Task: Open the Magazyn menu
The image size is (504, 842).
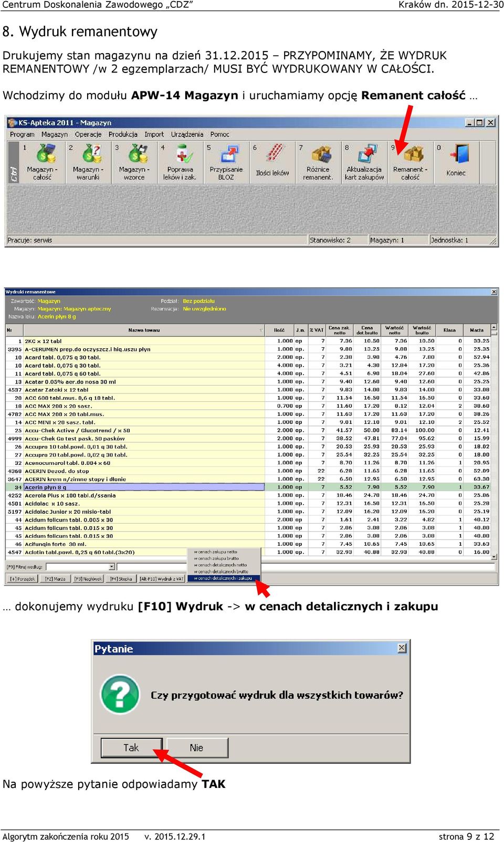Action: click(x=55, y=134)
